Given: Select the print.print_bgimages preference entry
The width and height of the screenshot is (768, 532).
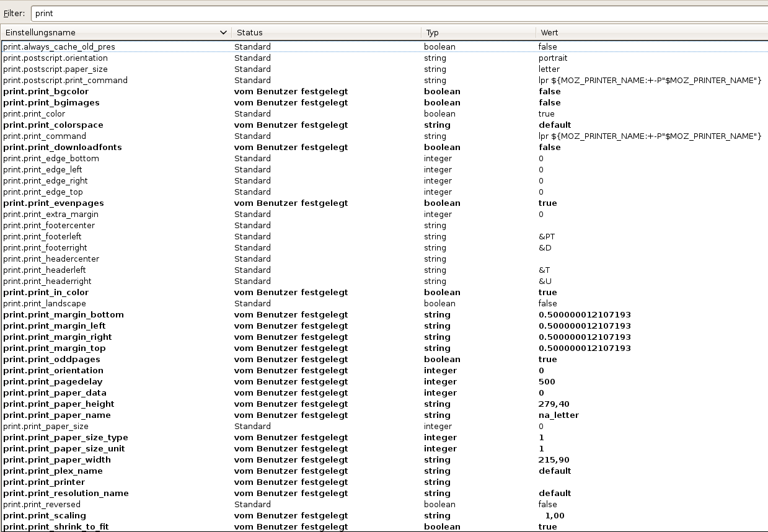Looking at the screenshot, I should [51, 103].
